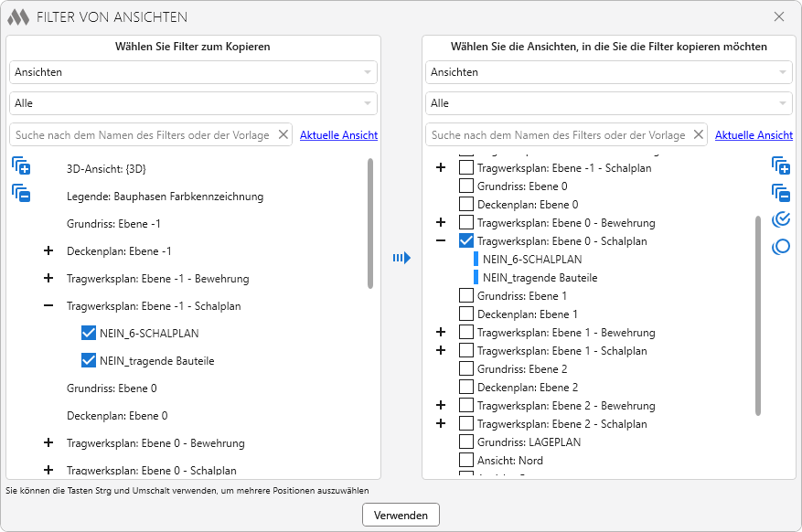Enable the Ansicht: Nord checkbox
The height and width of the screenshot is (532, 802).
pyautogui.click(x=466, y=461)
